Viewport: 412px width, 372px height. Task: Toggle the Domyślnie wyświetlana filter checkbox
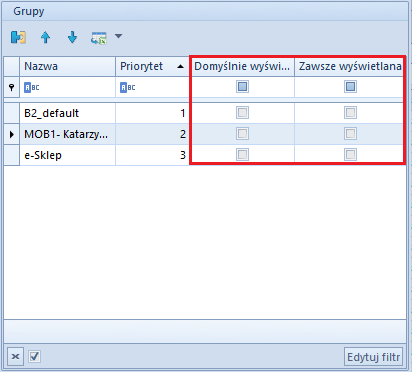pyautogui.click(x=242, y=87)
